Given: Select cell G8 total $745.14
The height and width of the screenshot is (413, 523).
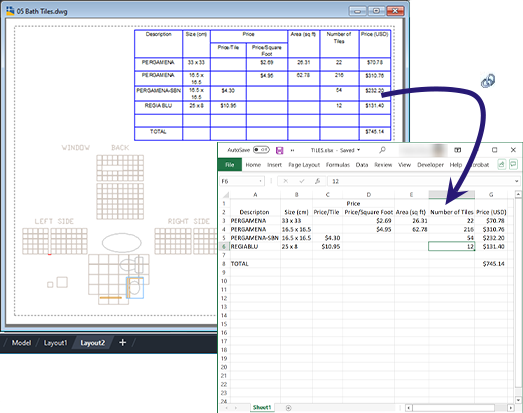Looking at the screenshot, I should pos(491,264).
